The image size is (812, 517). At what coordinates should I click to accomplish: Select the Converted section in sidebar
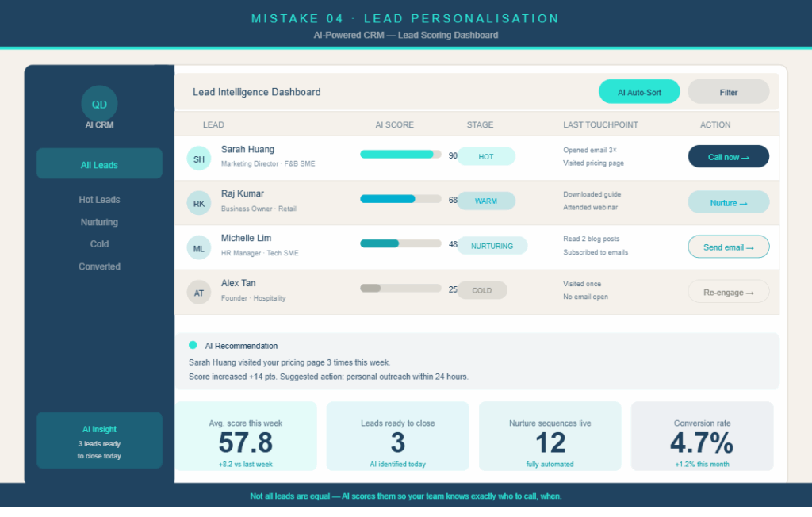[99, 266]
